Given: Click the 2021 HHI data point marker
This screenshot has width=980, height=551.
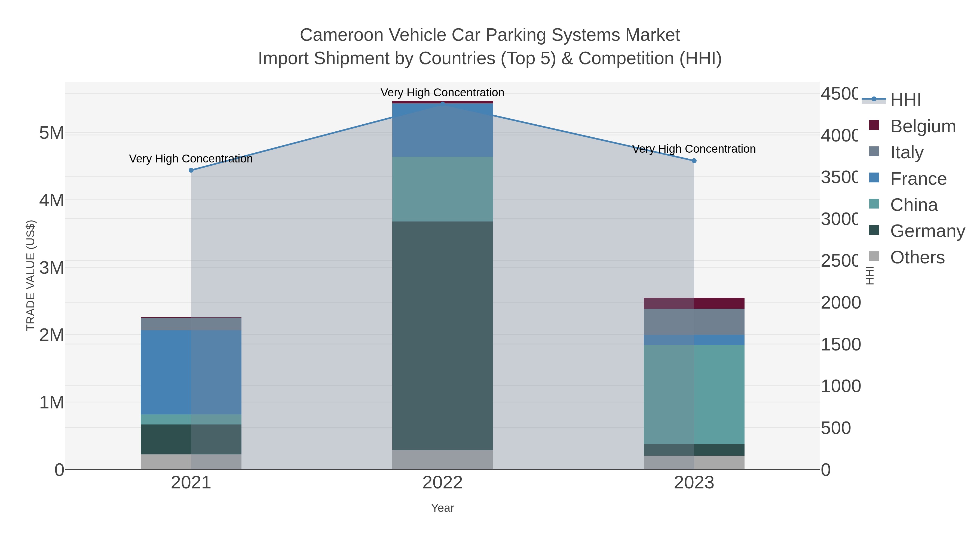Looking at the screenshot, I should [191, 170].
